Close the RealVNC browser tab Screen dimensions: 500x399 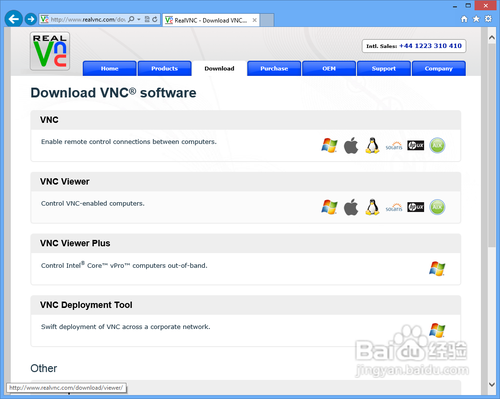click(x=254, y=20)
